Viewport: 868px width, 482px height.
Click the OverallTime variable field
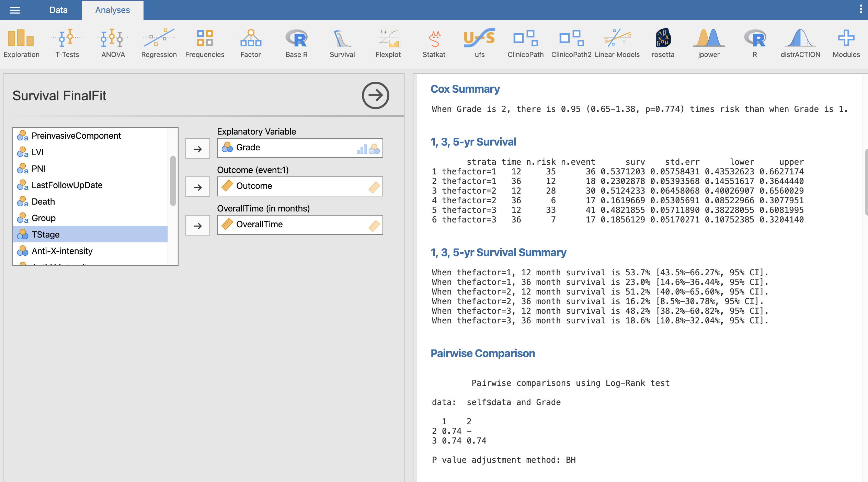click(x=299, y=225)
